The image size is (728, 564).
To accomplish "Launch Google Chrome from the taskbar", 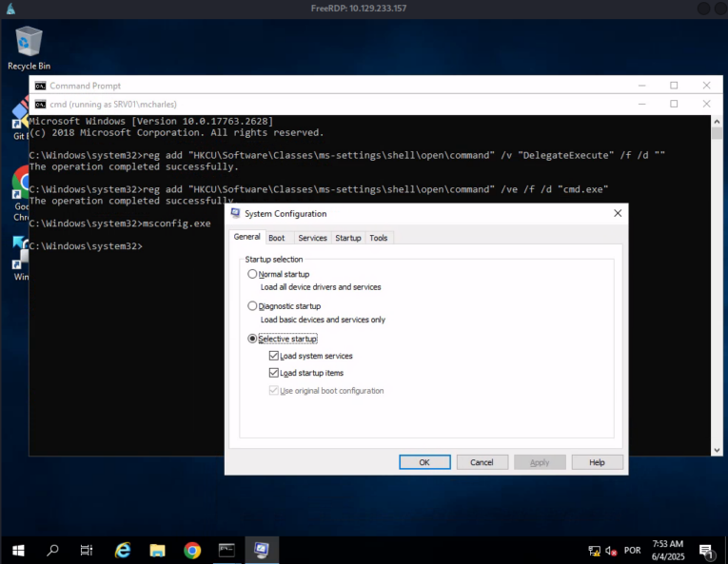I will [x=192, y=550].
